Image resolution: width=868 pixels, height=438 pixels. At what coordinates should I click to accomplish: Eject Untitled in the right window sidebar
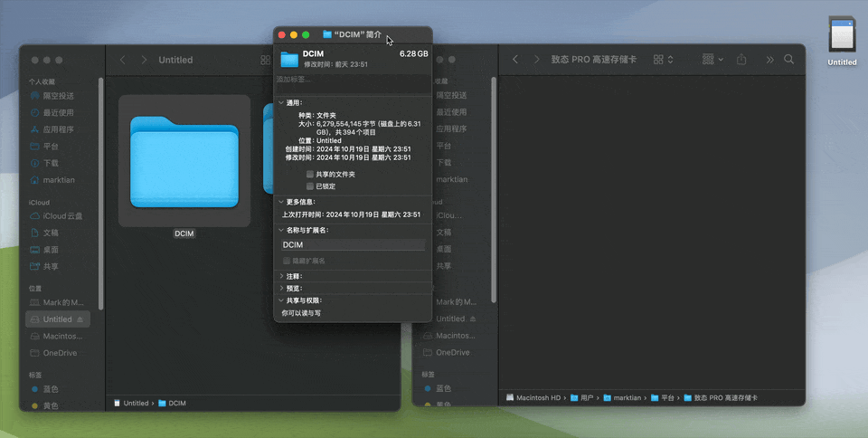coord(473,319)
